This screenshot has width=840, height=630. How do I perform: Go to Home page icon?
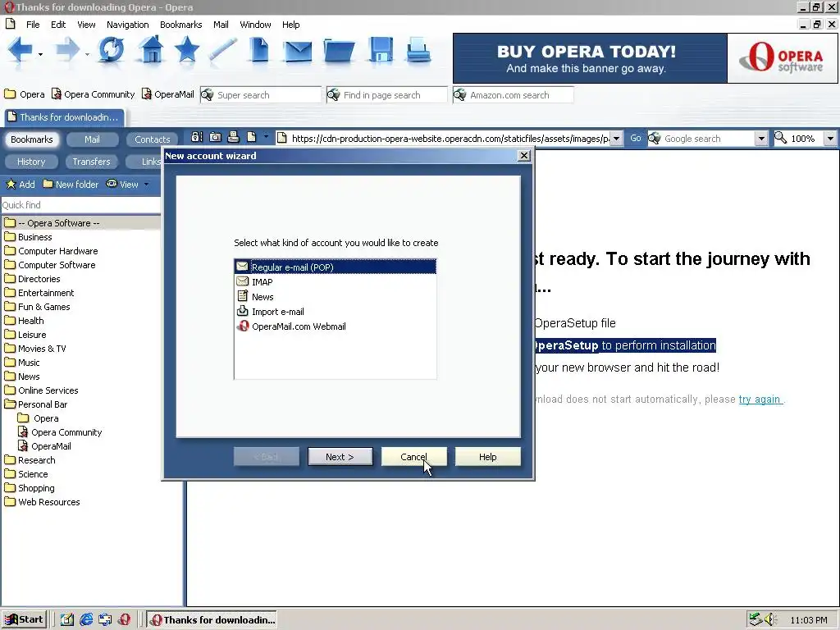(x=151, y=50)
